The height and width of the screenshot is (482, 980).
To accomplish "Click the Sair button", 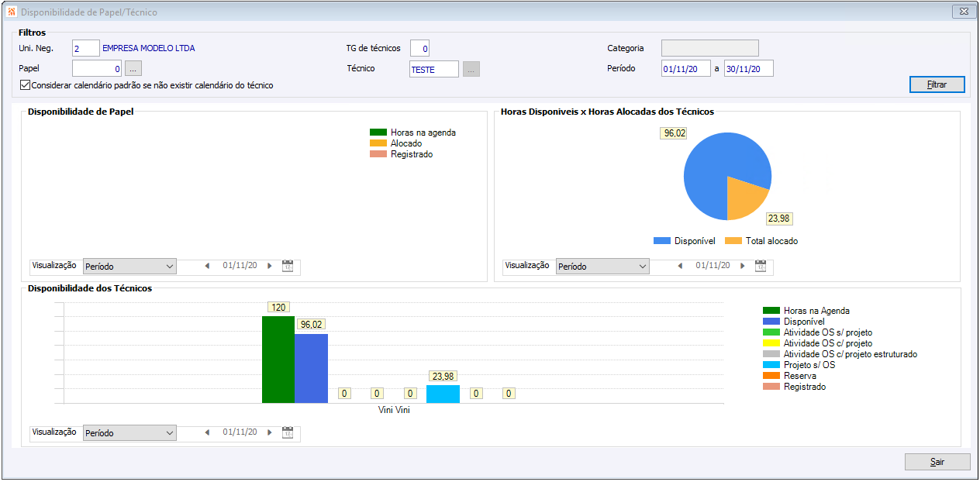I will pos(937,462).
